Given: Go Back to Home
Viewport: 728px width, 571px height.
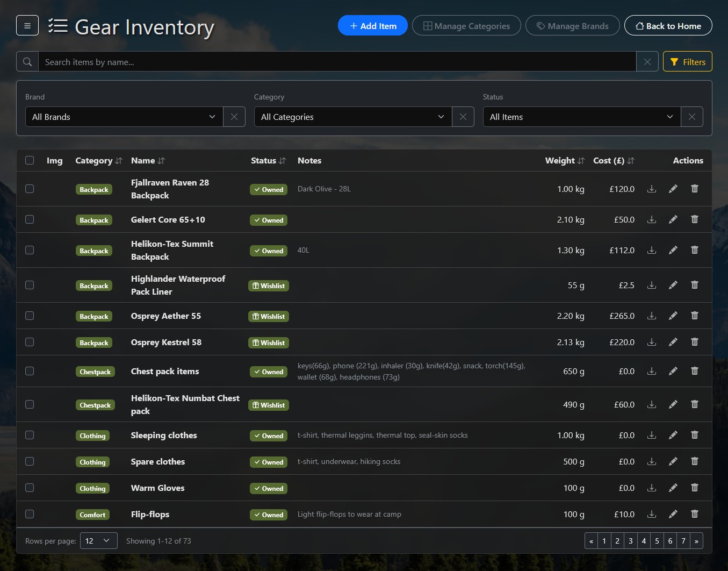Looking at the screenshot, I should 668,25.
